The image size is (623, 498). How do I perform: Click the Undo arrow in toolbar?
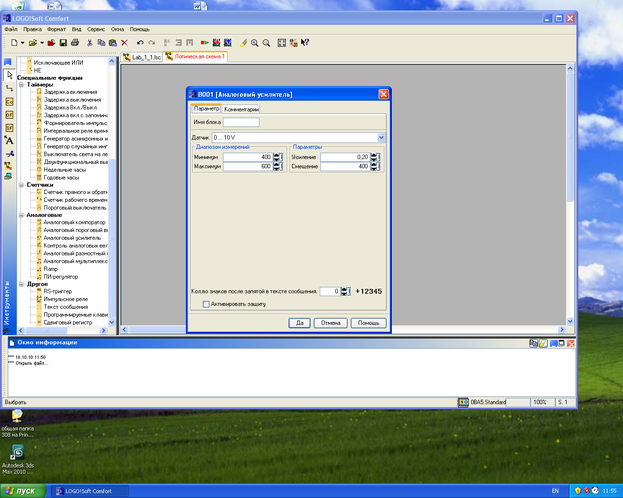138,43
